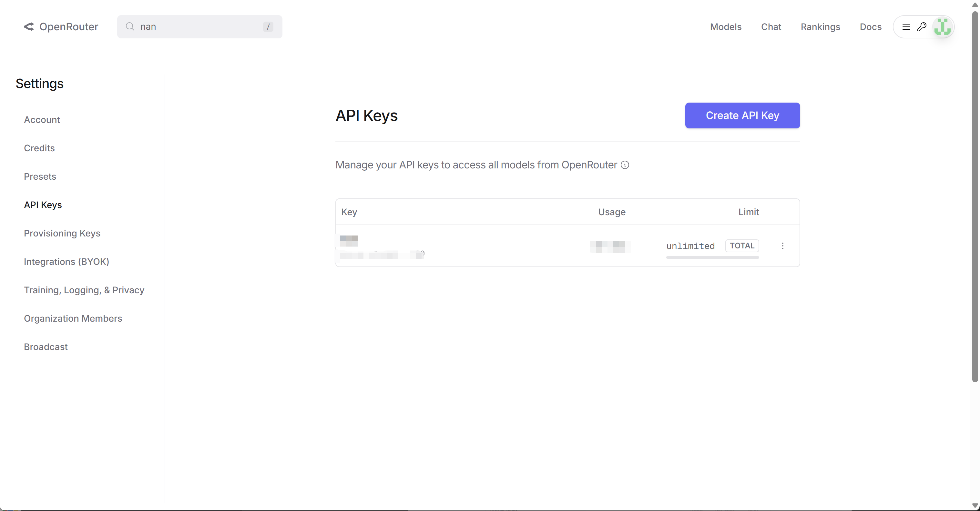This screenshot has height=511, width=980.
Task: Click the Limit column header
Action: coord(749,212)
